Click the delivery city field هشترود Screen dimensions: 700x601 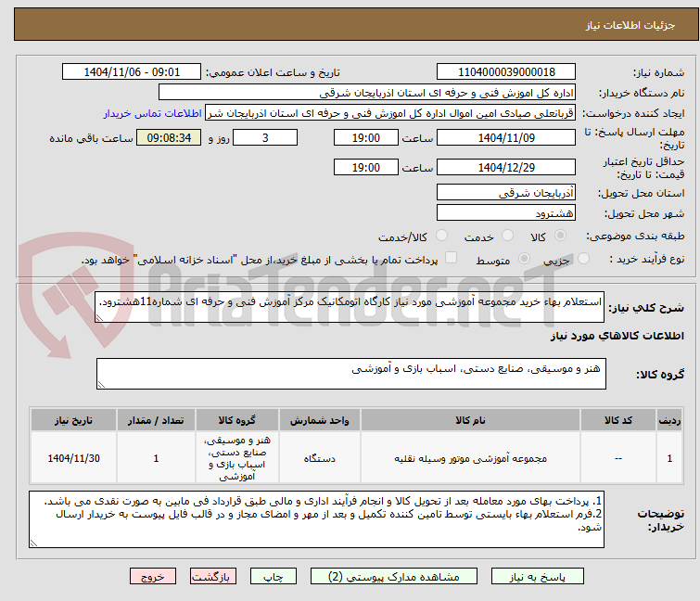(x=506, y=213)
